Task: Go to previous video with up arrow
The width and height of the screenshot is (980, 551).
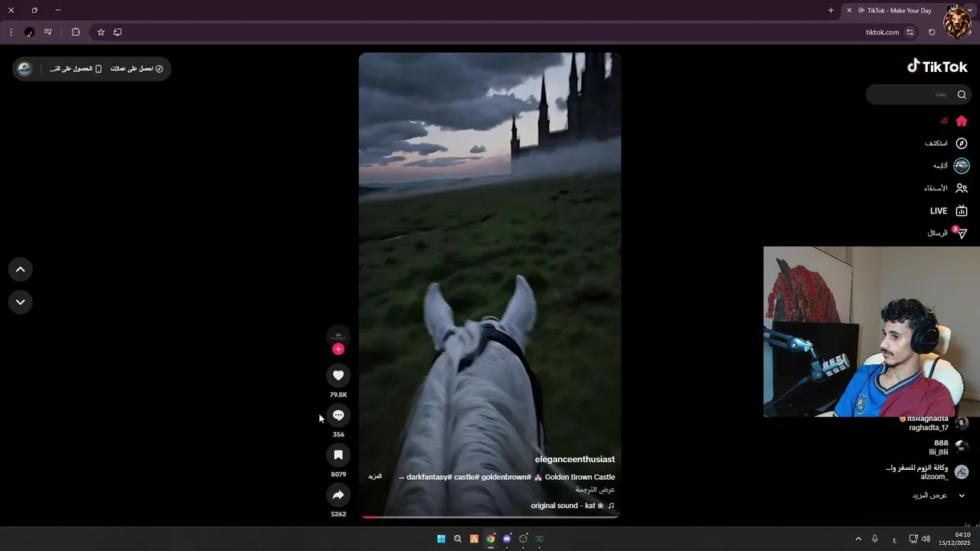Action: (x=21, y=269)
